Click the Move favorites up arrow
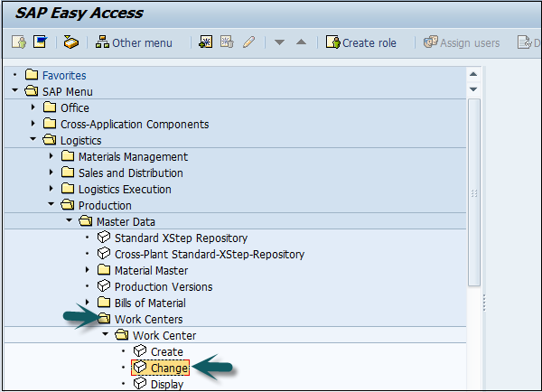The image size is (542, 392). point(301,42)
